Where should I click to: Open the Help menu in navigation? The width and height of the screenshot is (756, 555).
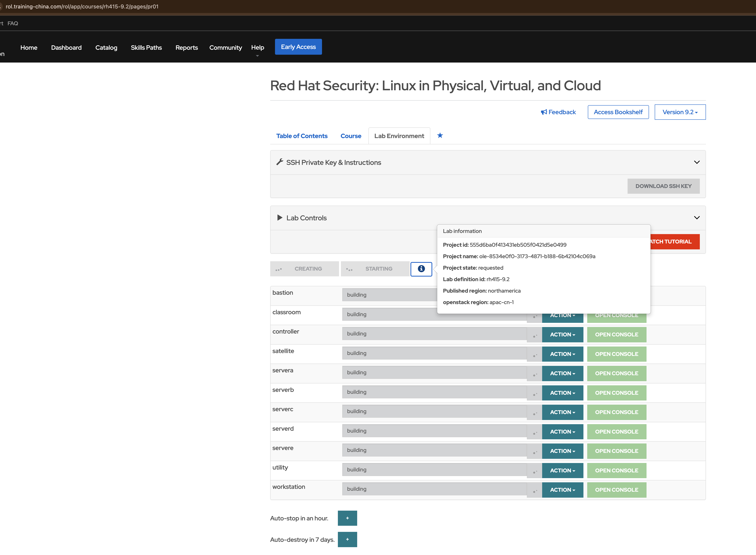coord(257,48)
